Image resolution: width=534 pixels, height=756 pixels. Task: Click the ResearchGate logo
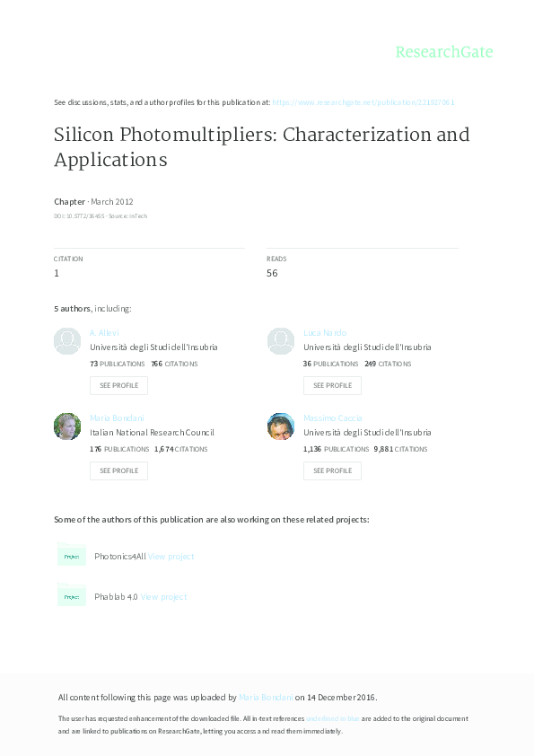(x=445, y=52)
